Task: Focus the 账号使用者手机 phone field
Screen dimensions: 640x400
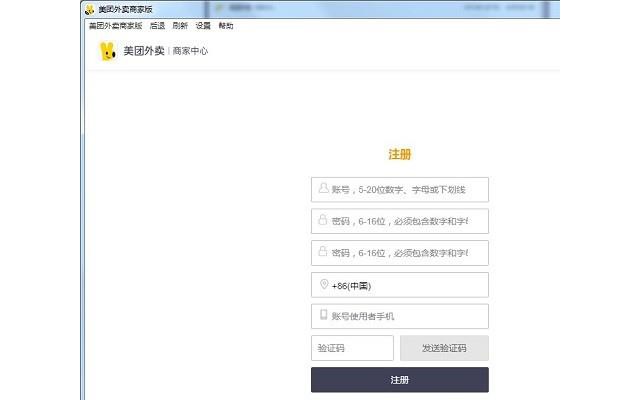Action: click(400, 316)
